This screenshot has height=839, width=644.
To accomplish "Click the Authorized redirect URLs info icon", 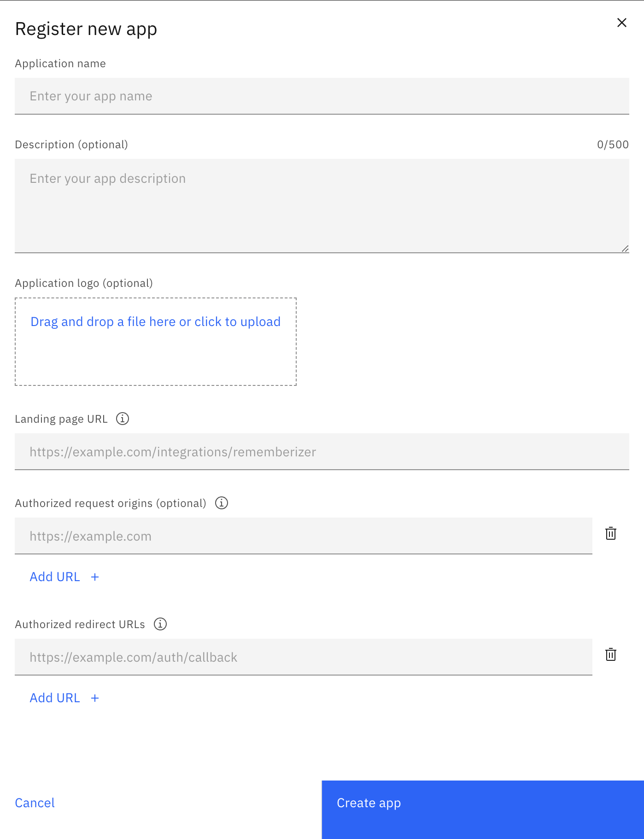I will [x=160, y=624].
